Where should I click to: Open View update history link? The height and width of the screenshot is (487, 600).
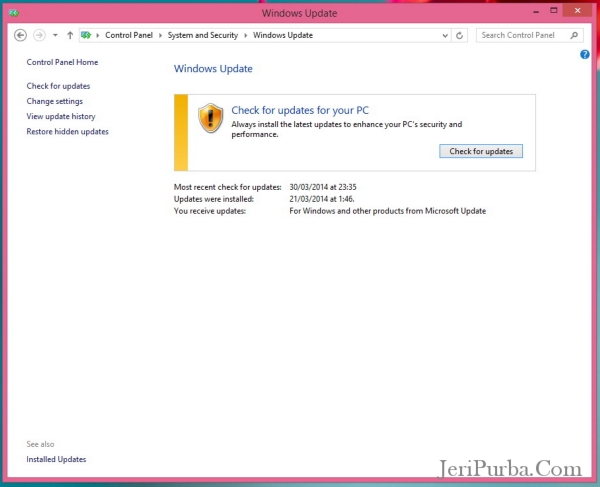click(61, 116)
